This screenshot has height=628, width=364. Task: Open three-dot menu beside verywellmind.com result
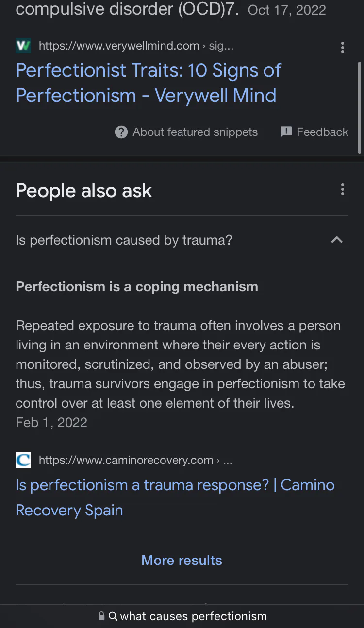click(x=343, y=47)
